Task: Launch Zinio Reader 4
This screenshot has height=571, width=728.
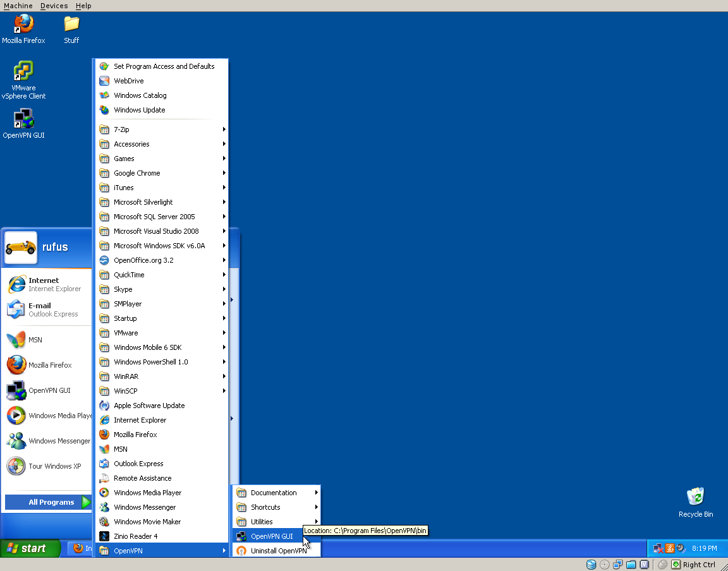Action: [162, 536]
